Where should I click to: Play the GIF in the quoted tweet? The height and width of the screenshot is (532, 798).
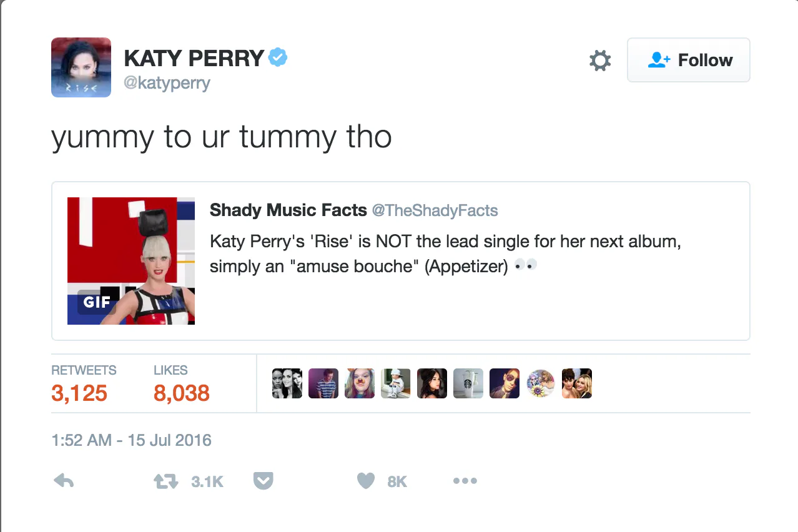(x=131, y=261)
